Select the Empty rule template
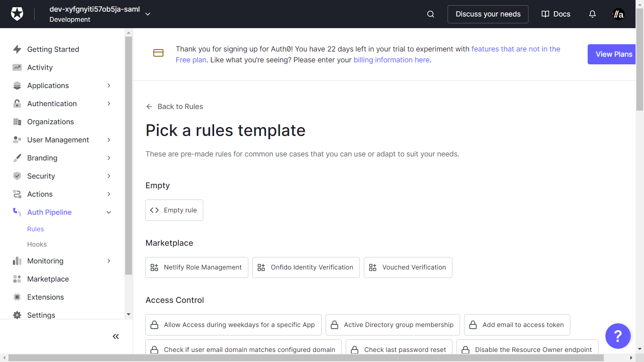The height and width of the screenshot is (362, 644). coord(174,210)
